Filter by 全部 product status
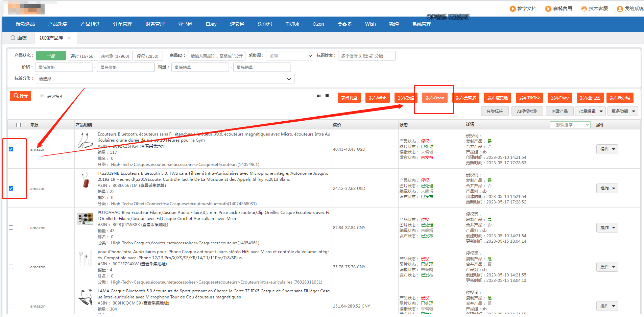This screenshot has width=644, height=317. [x=51, y=56]
